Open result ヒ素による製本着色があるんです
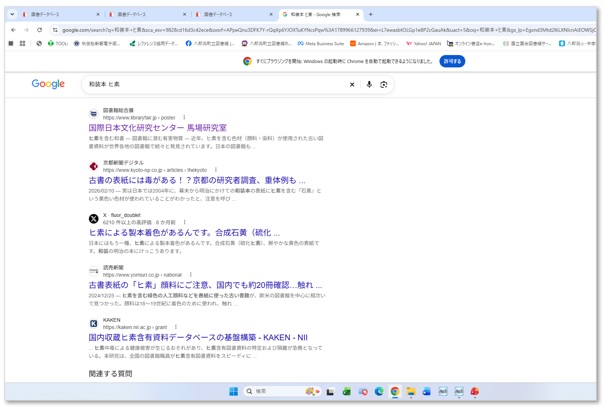The width and height of the screenshot is (606, 411). tap(184, 232)
